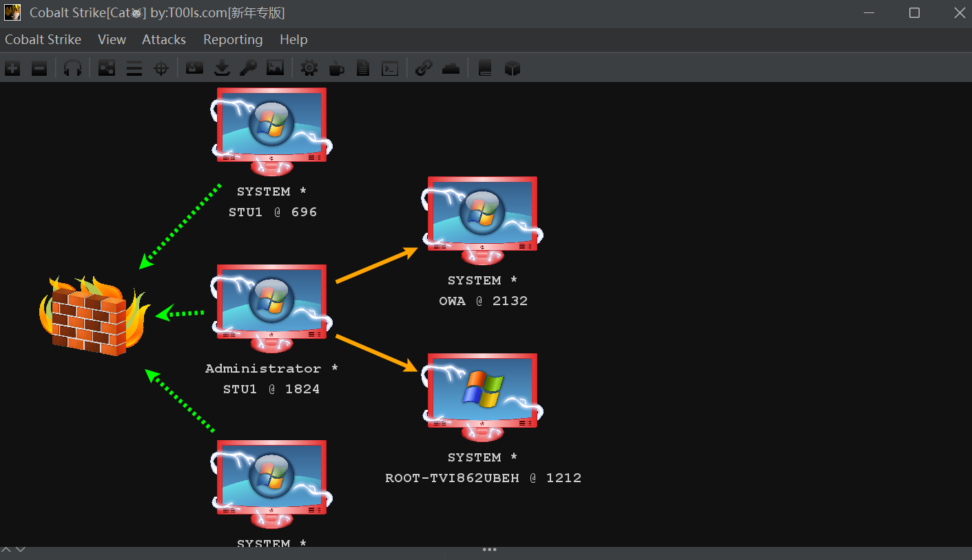The width and height of the screenshot is (972, 560).
Task: Generate Windows executable with the gear icon
Action: pyautogui.click(x=309, y=68)
